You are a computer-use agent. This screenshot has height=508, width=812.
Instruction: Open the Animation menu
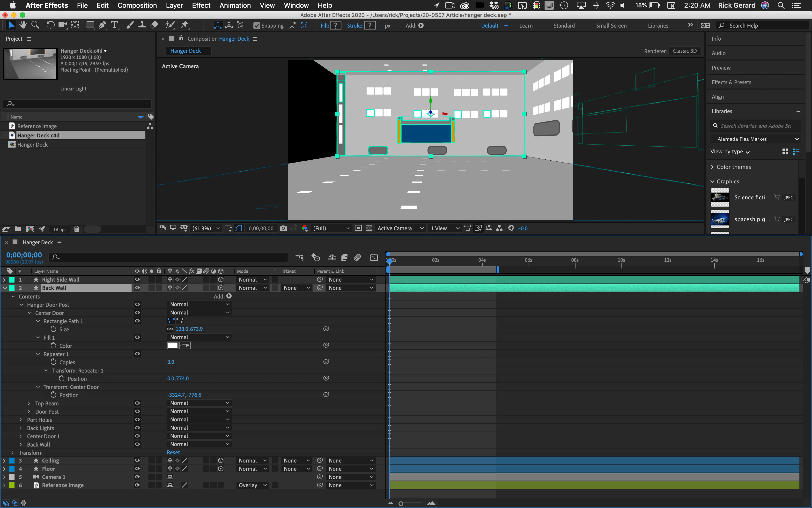point(235,5)
